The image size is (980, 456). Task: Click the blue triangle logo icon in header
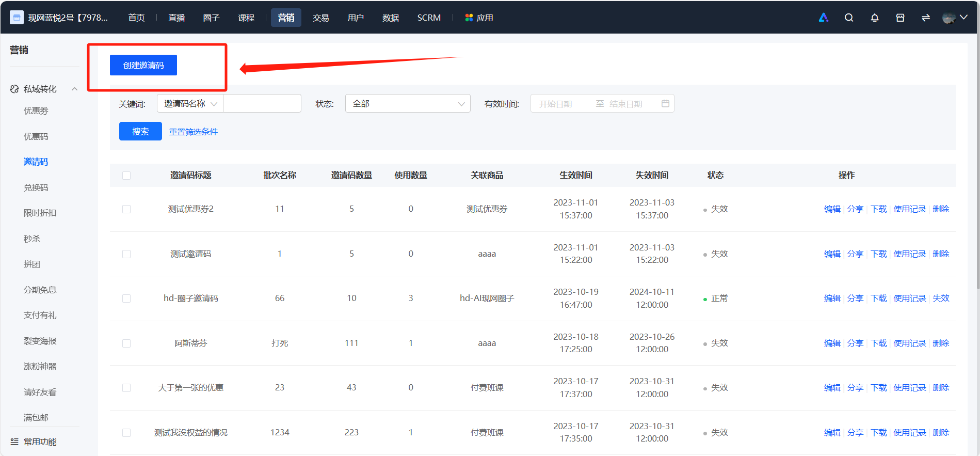coord(824,18)
